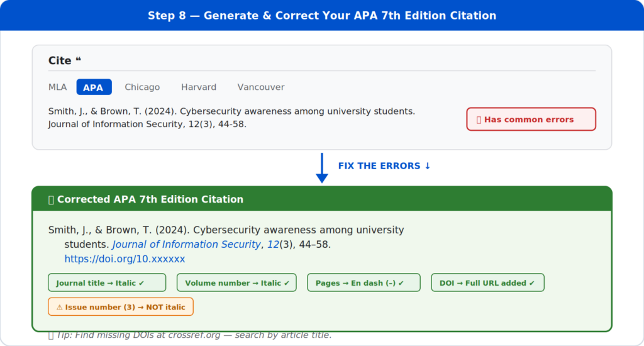Click the italic Journal of Information Security title

point(186,245)
